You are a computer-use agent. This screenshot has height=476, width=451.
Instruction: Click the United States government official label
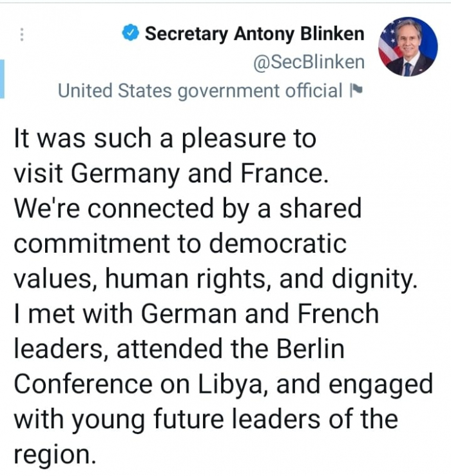[x=200, y=91]
